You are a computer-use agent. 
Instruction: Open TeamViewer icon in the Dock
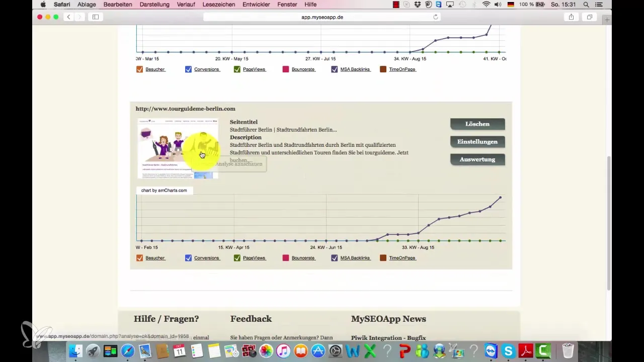click(x=491, y=350)
